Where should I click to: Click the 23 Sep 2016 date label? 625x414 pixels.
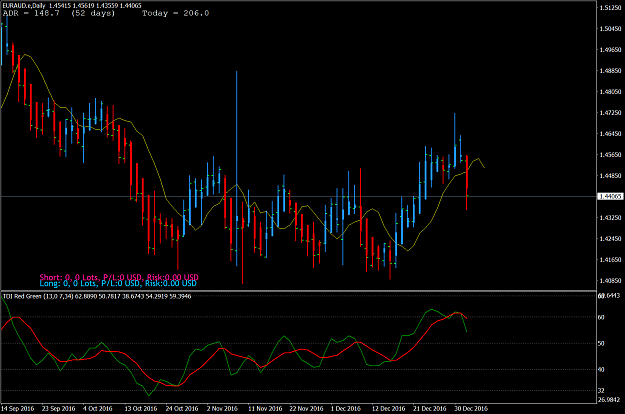pos(59,408)
